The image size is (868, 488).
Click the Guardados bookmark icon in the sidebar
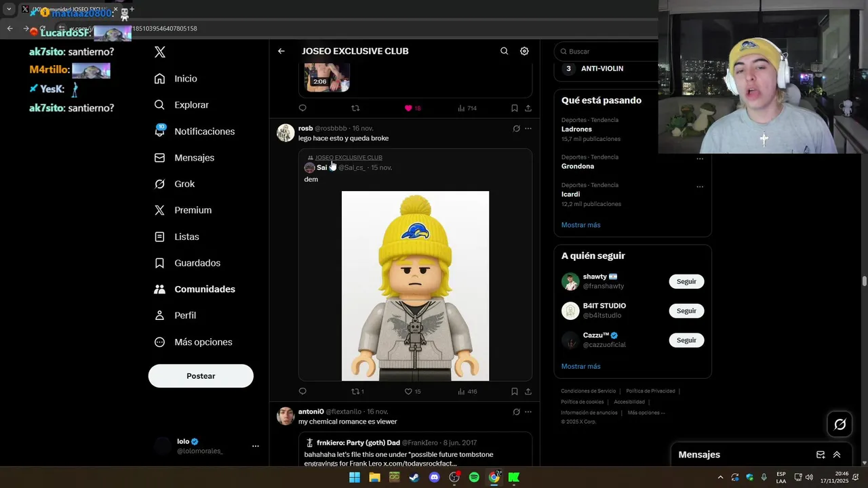pos(159,263)
